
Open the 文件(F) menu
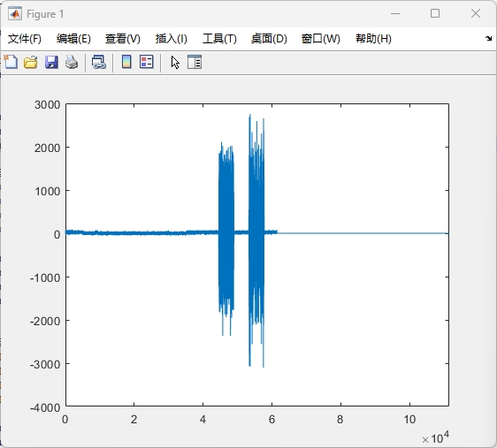tap(25, 39)
